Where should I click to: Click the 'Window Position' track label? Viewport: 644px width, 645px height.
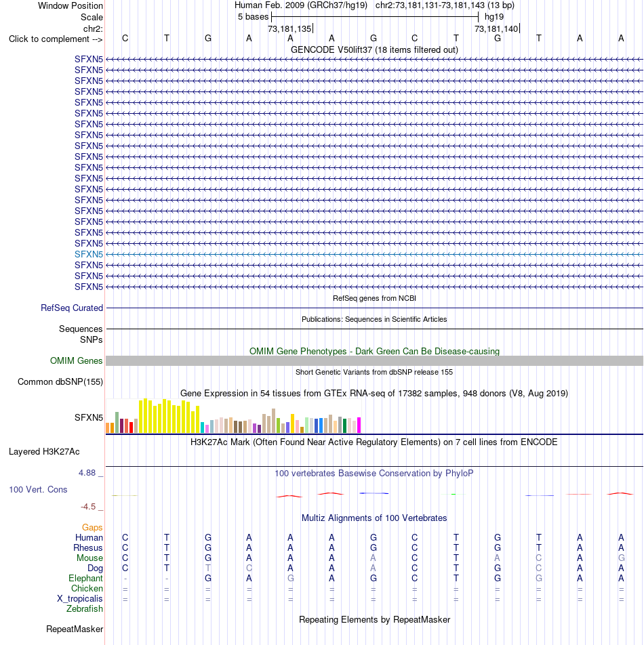(x=71, y=5)
